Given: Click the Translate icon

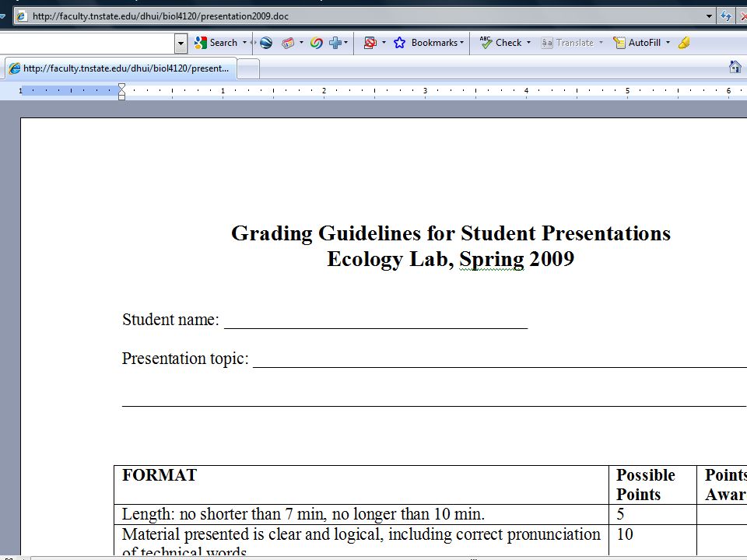Looking at the screenshot, I should 547,43.
